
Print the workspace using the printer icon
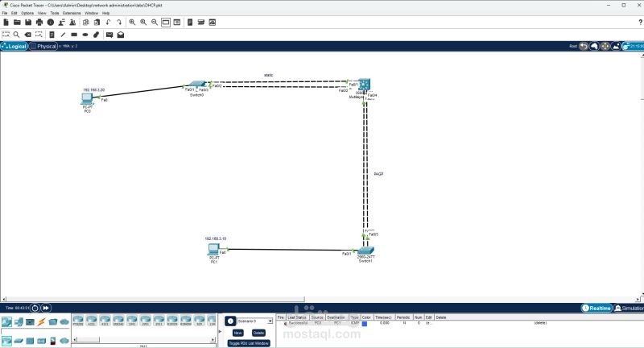[39, 23]
